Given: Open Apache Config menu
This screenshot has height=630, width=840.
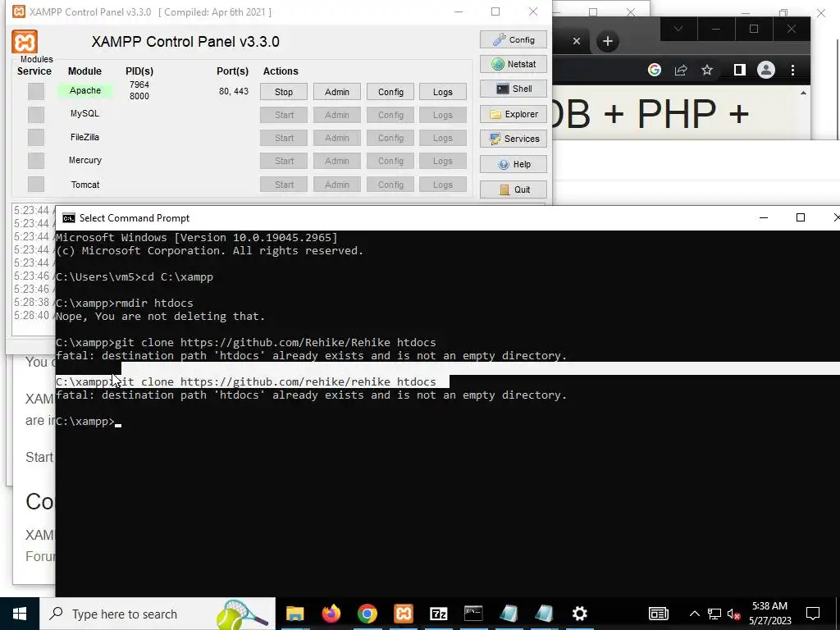Looking at the screenshot, I should tap(390, 92).
